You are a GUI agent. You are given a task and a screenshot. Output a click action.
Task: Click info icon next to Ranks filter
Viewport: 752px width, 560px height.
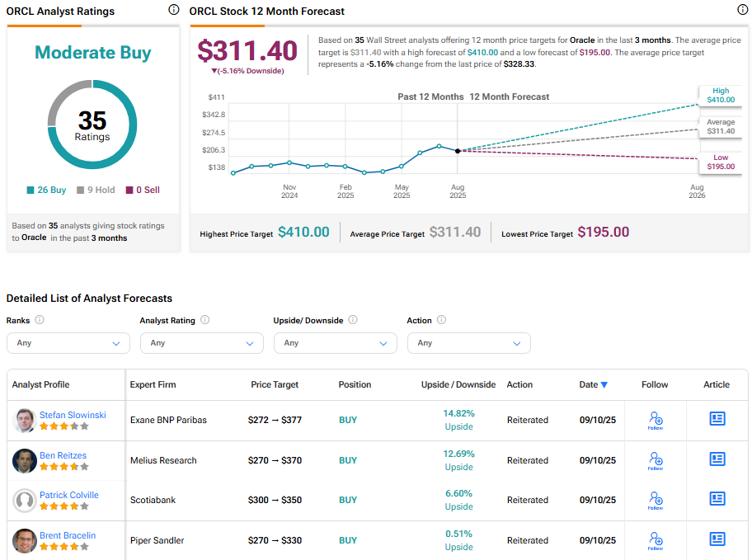pyautogui.click(x=40, y=320)
